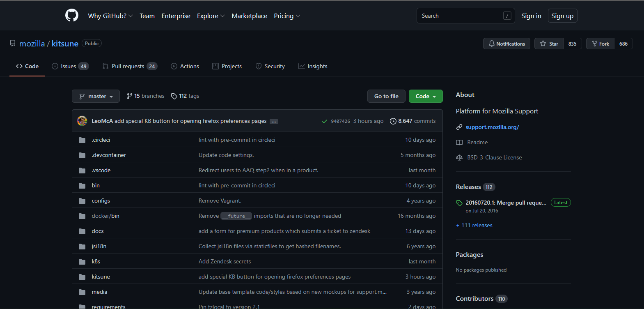Click the jsi18n folder icon
The image size is (644, 309).
(x=82, y=247)
